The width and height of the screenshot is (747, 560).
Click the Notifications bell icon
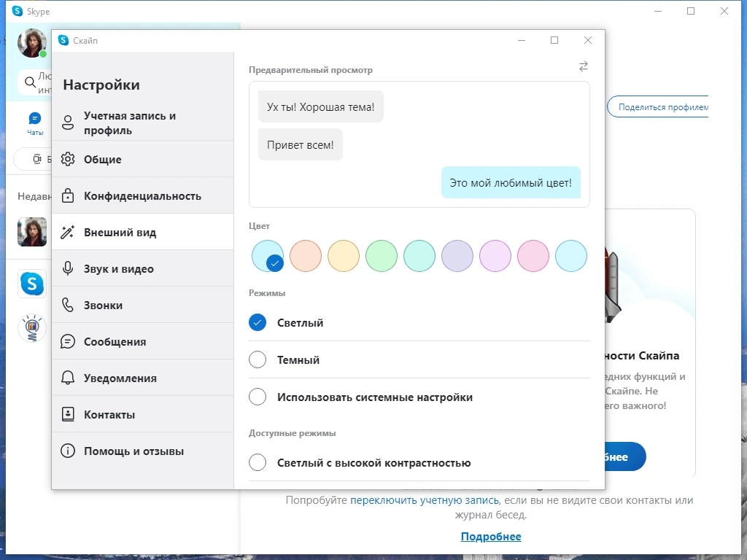68,378
